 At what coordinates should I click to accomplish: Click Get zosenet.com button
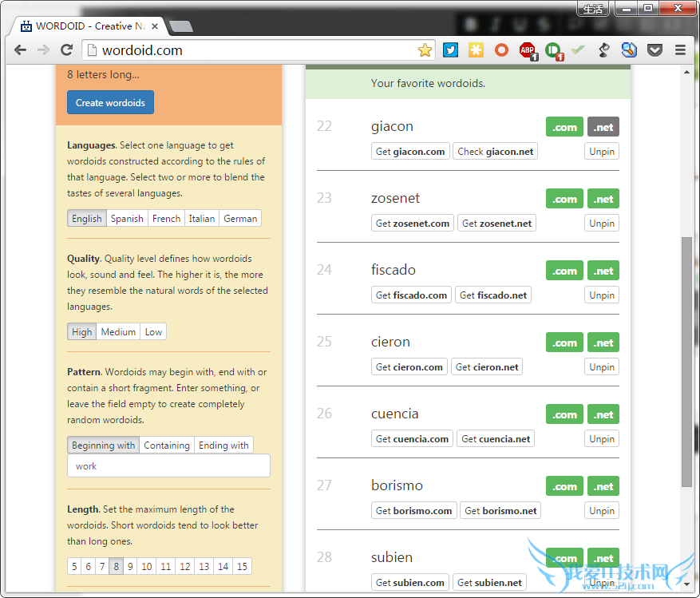click(x=413, y=224)
